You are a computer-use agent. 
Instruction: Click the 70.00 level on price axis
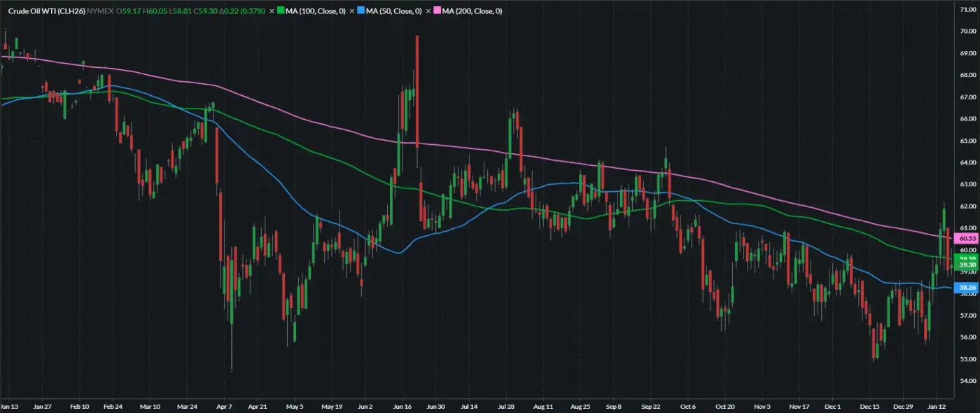pos(968,31)
